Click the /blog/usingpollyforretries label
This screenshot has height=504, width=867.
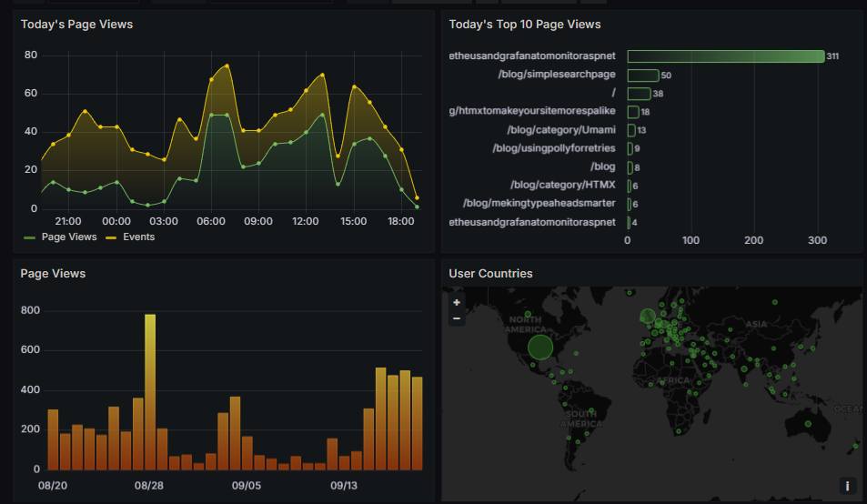pos(554,148)
